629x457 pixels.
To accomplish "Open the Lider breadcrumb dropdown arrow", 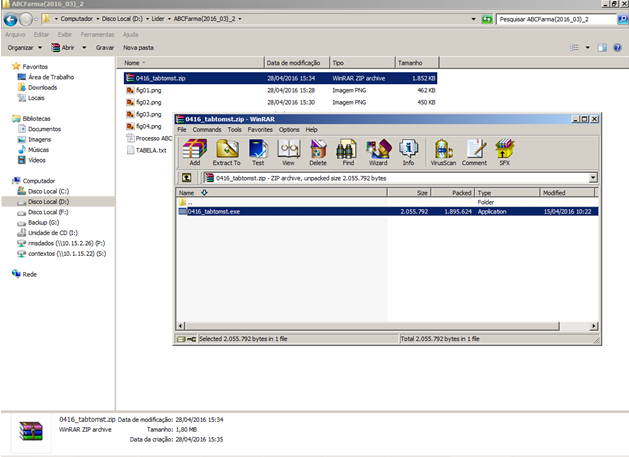I will (169, 19).
